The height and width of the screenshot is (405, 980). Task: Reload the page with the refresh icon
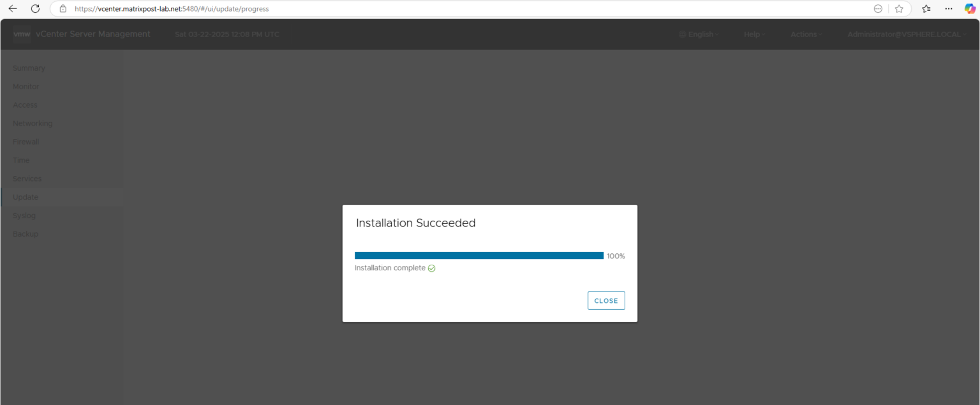point(35,8)
